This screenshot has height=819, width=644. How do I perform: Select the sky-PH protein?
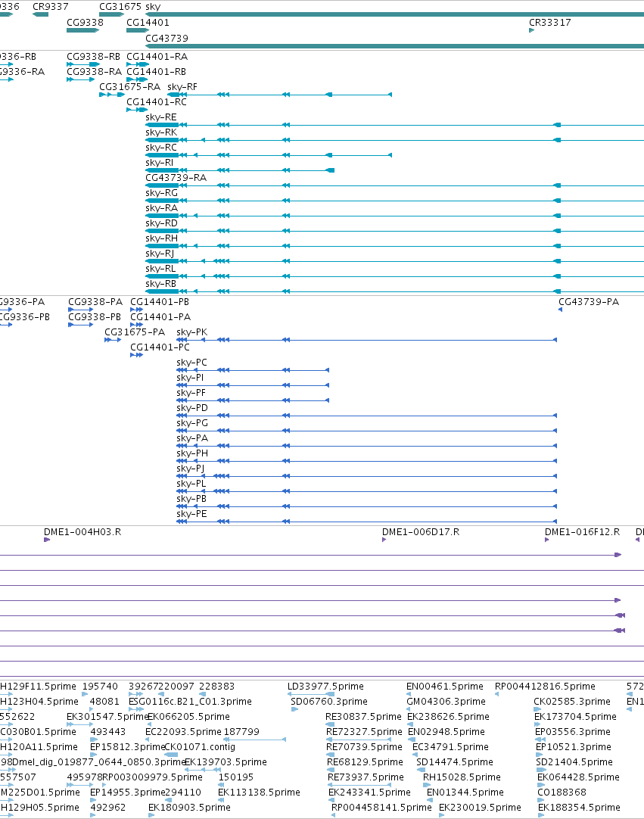[192, 453]
